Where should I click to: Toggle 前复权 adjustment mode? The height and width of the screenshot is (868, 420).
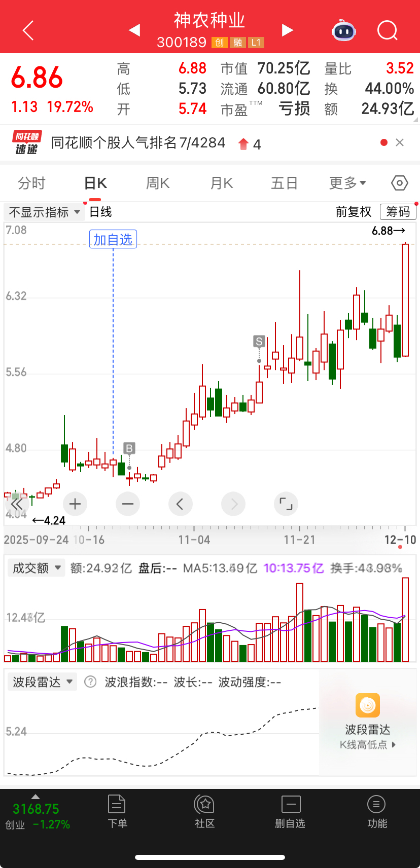pyautogui.click(x=354, y=212)
